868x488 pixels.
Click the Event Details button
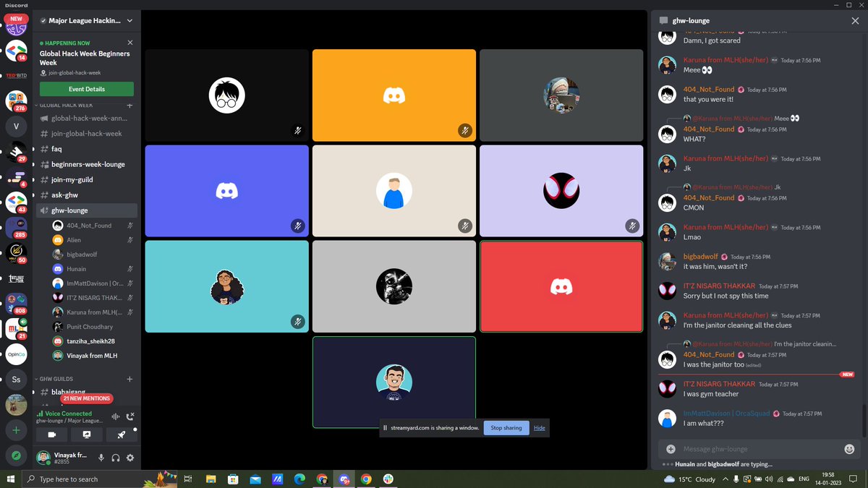pyautogui.click(x=87, y=89)
